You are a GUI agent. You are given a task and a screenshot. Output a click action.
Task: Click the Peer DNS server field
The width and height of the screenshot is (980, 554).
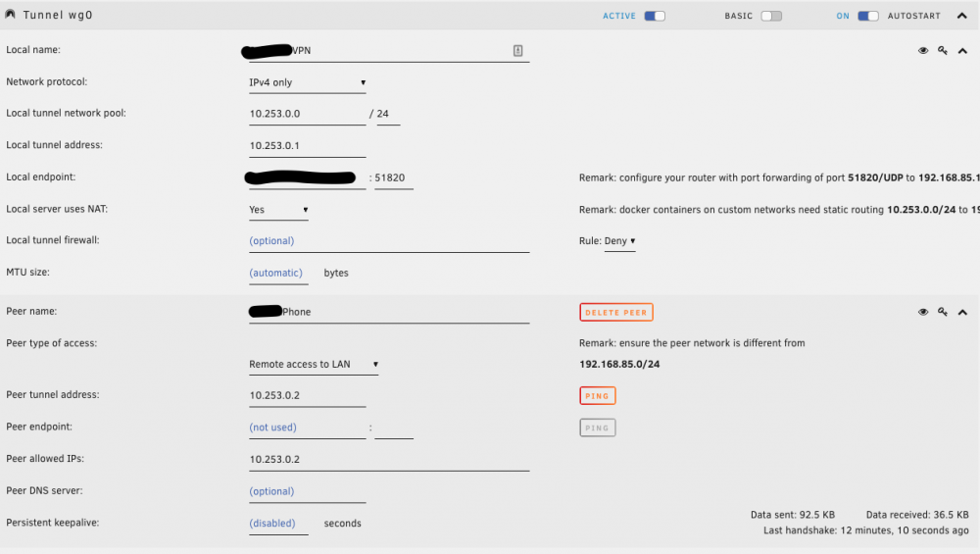tap(308, 491)
